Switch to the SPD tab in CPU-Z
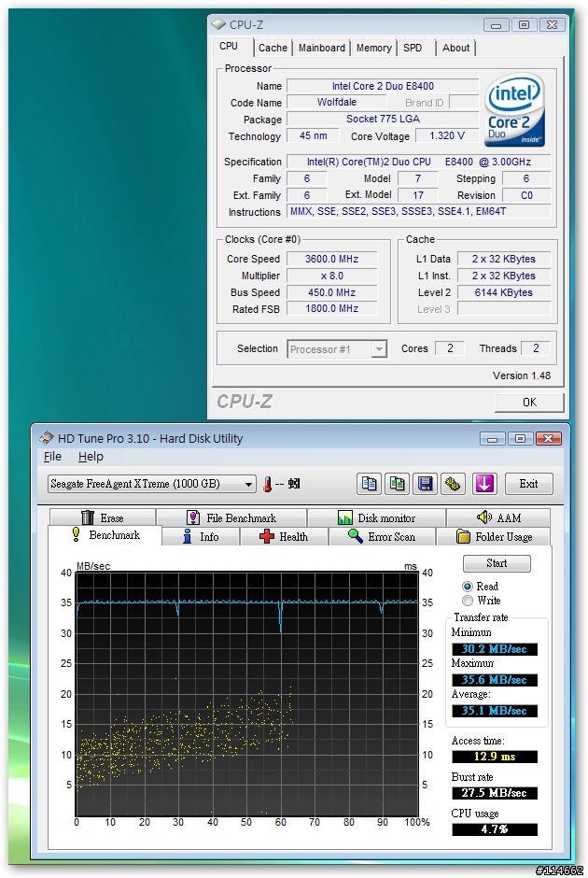This screenshot has height=878, width=588. 413,48
